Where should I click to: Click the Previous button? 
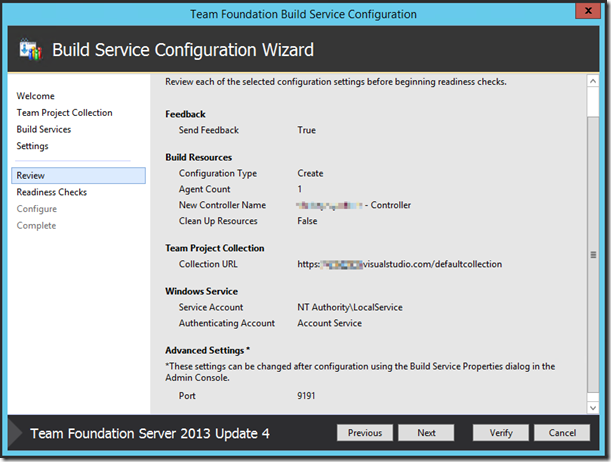365,433
